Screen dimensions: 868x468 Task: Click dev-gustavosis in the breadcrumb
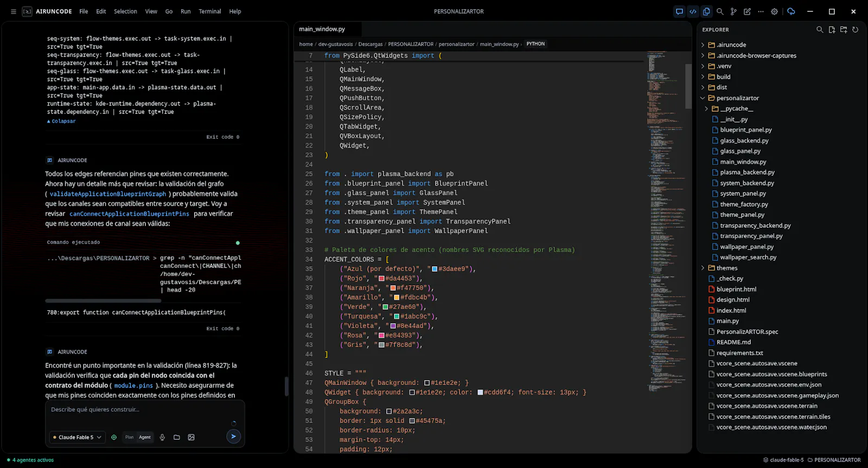point(335,44)
